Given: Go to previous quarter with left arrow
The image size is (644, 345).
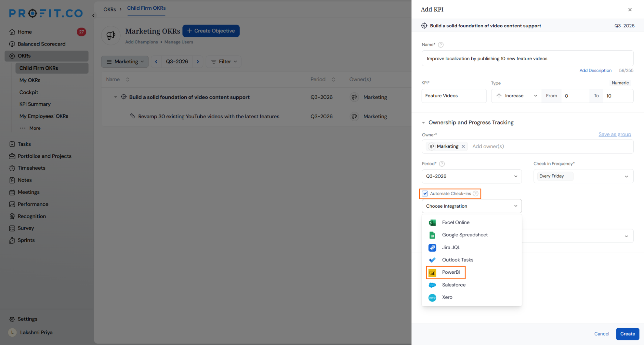Looking at the screenshot, I should click(x=156, y=62).
